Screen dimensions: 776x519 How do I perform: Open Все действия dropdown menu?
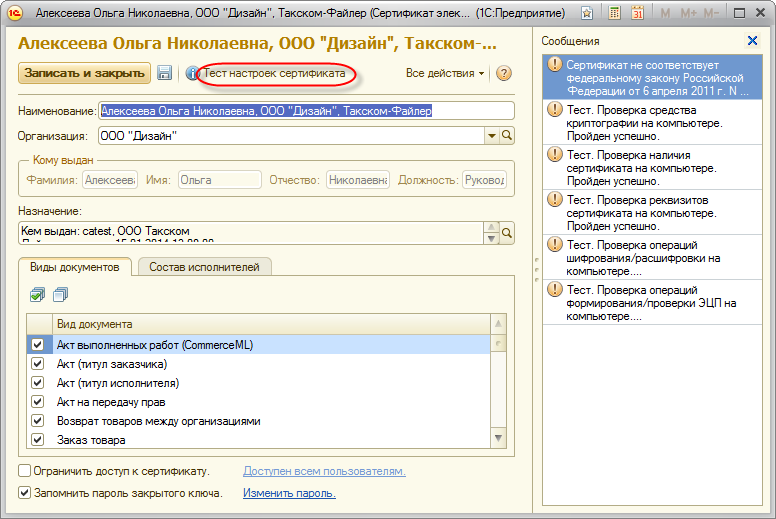tap(444, 73)
